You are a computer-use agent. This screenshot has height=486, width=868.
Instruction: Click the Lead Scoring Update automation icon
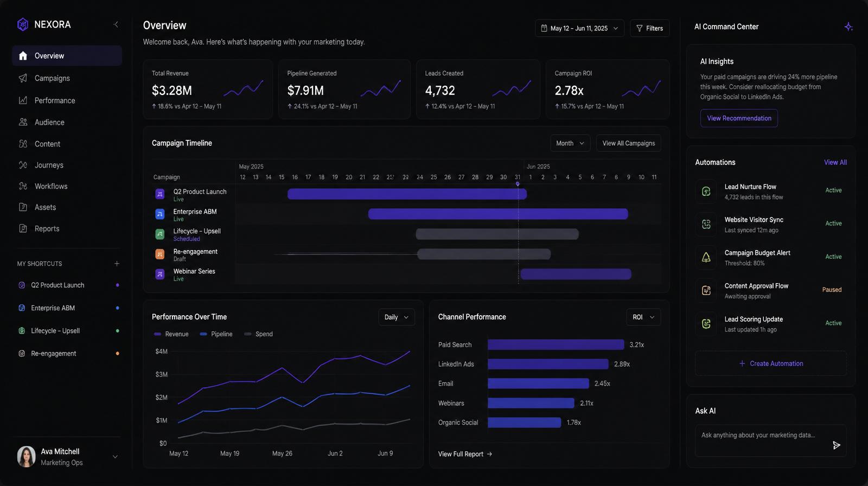(706, 324)
